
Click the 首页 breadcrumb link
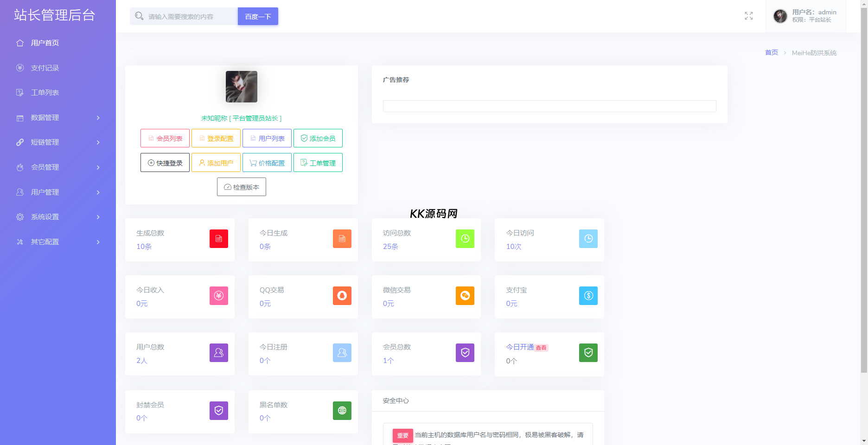click(771, 53)
